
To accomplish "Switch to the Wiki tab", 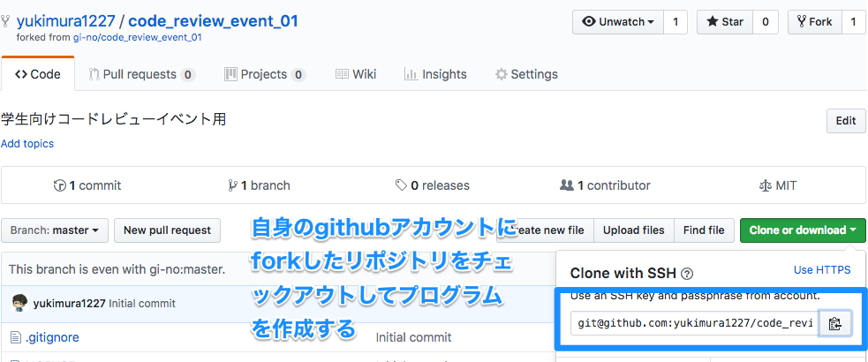I will point(356,74).
